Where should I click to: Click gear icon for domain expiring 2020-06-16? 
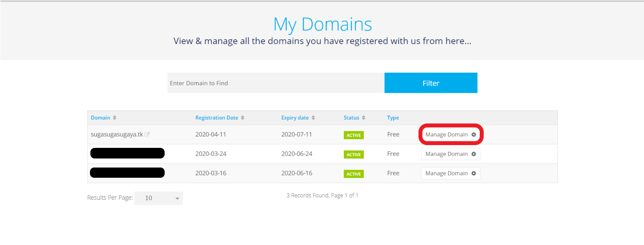pos(473,173)
